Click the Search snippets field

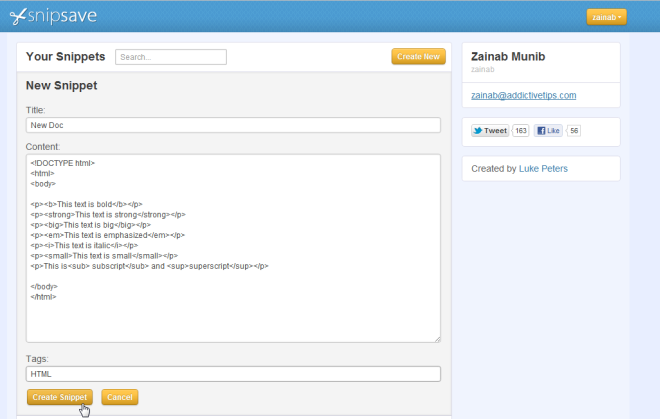(x=171, y=57)
